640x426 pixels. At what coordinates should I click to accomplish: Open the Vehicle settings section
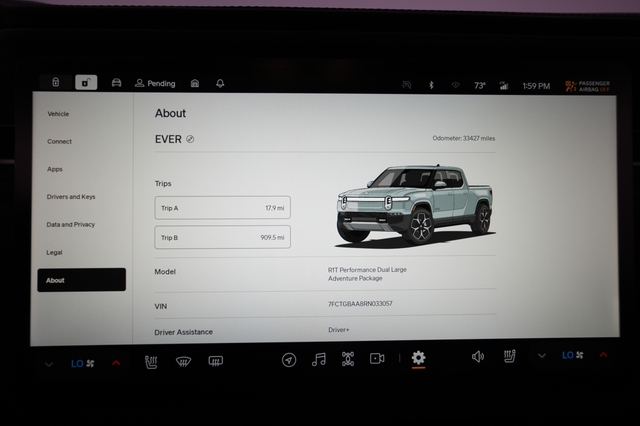pos(58,114)
